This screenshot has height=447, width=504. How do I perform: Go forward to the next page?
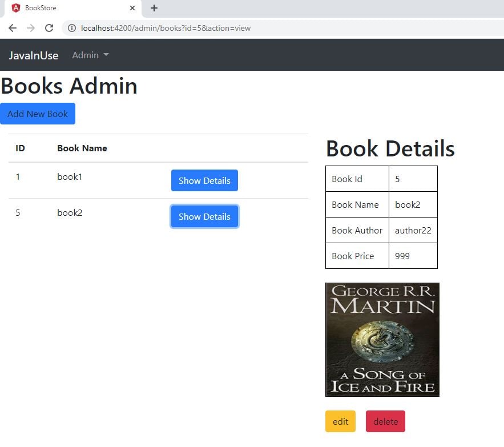[31, 29]
